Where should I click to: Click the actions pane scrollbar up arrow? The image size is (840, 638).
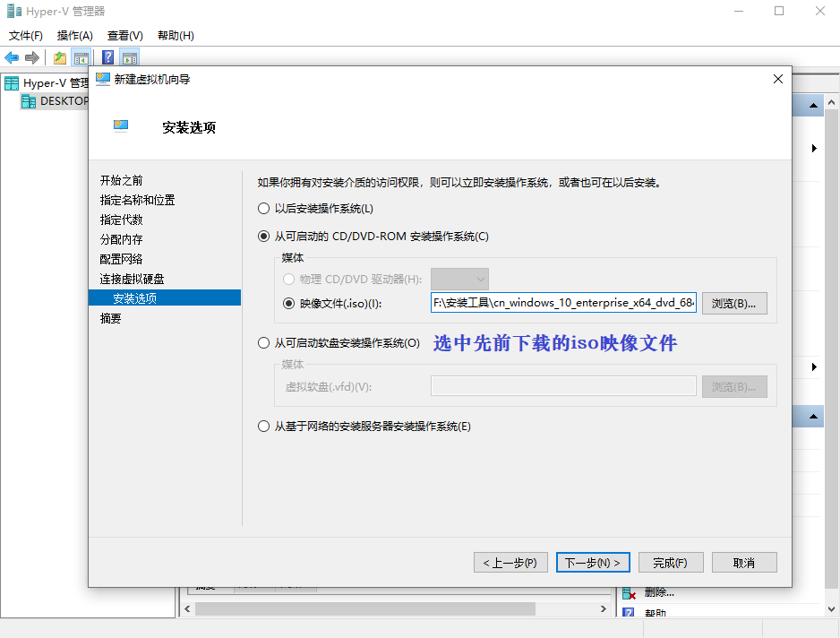pyautogui.click(x=831, y=102)
